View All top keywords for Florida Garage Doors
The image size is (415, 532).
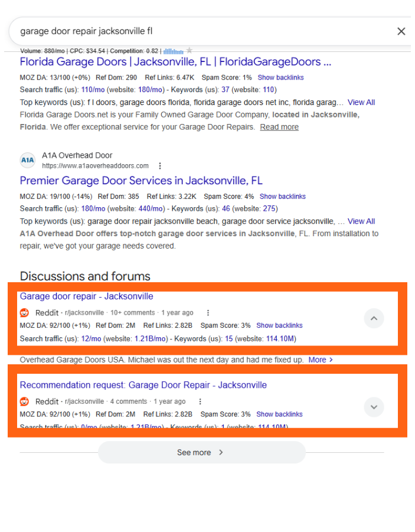point(361,102)
